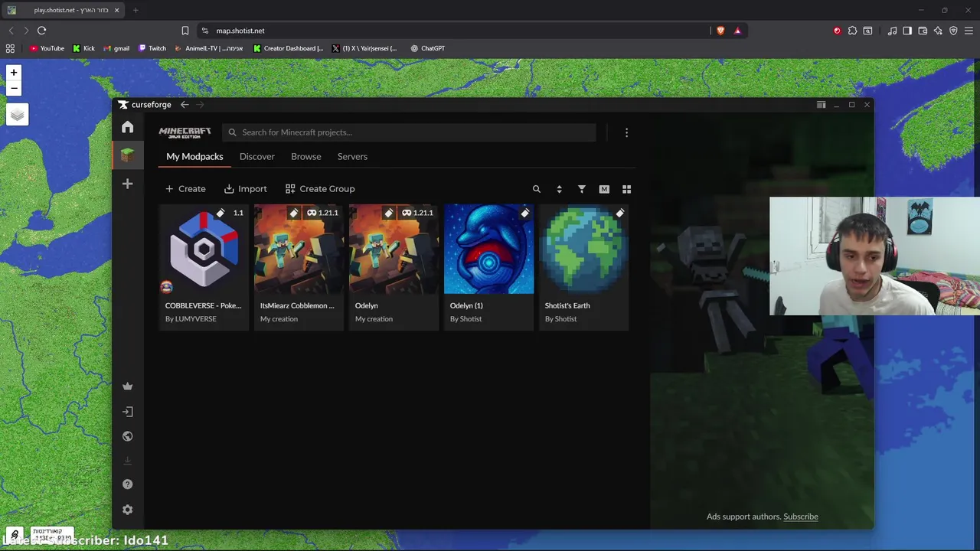Bookmark this page icon in address bar

pyautogui.click(x=185, y=31)
